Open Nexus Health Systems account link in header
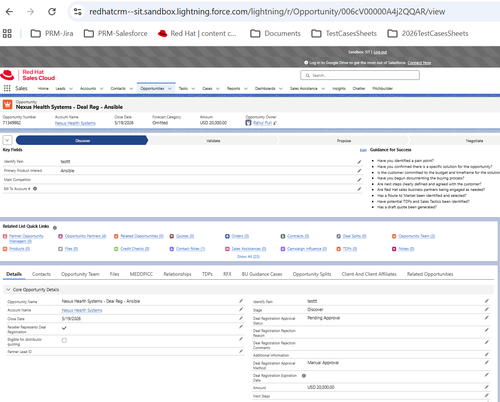This screenshot has height=402, width=500. (x=75, y=123)
